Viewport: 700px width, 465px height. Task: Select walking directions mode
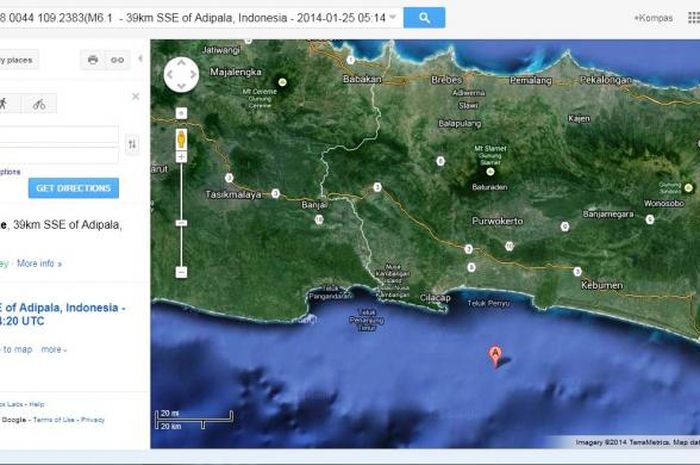[4, 104]
